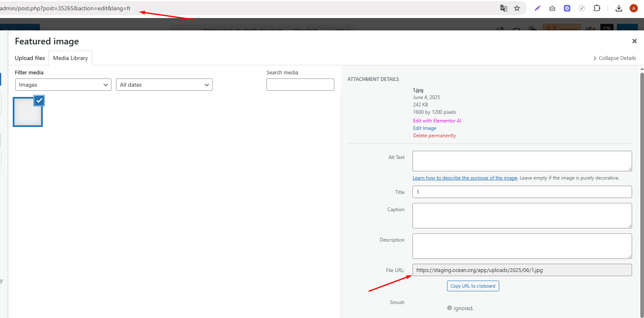
Task: Open the blue sunburst extension icon
Action: (x=567, y=8)
